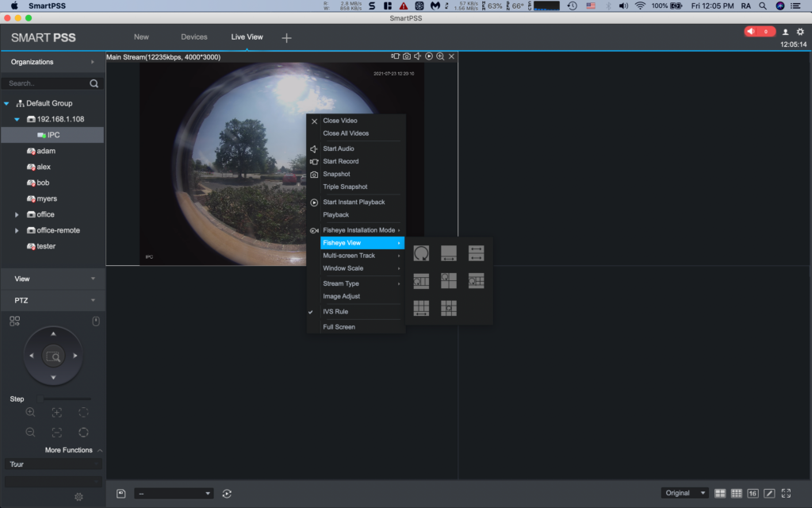Choose nine-cell grid layout with centered fisheye

pos(449,308)
